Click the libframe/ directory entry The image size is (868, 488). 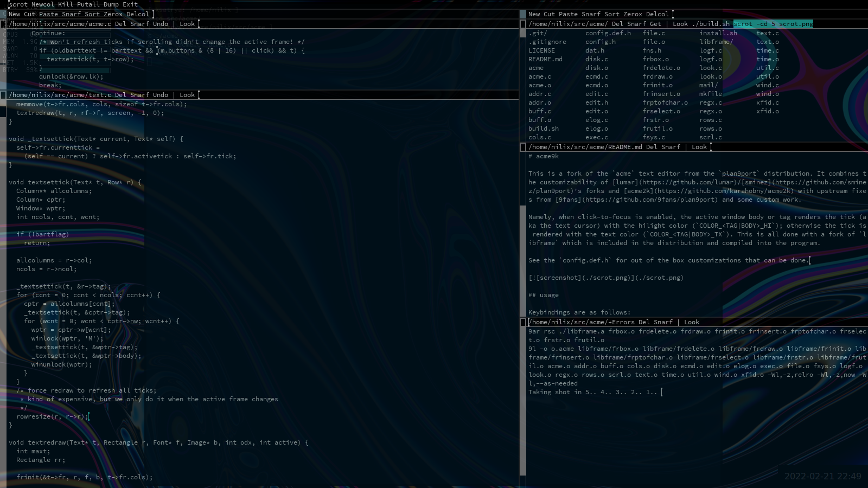716,42
